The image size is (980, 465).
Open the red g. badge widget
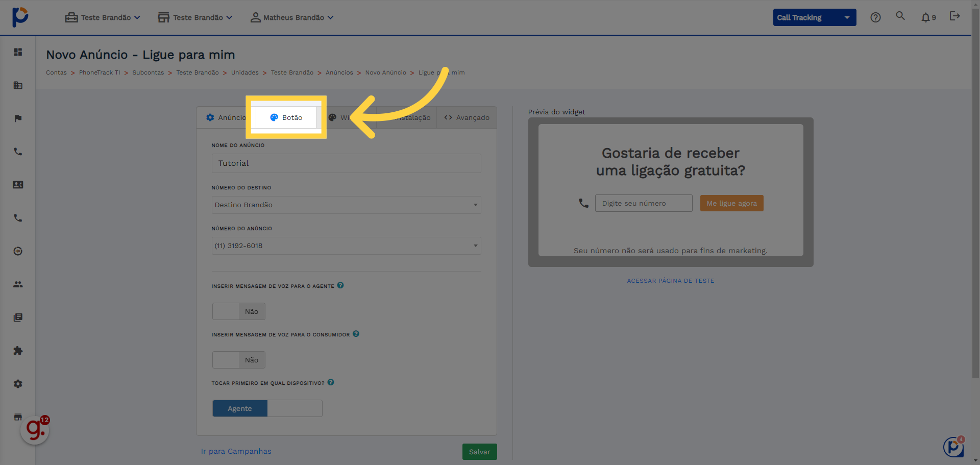click(35, 430)
